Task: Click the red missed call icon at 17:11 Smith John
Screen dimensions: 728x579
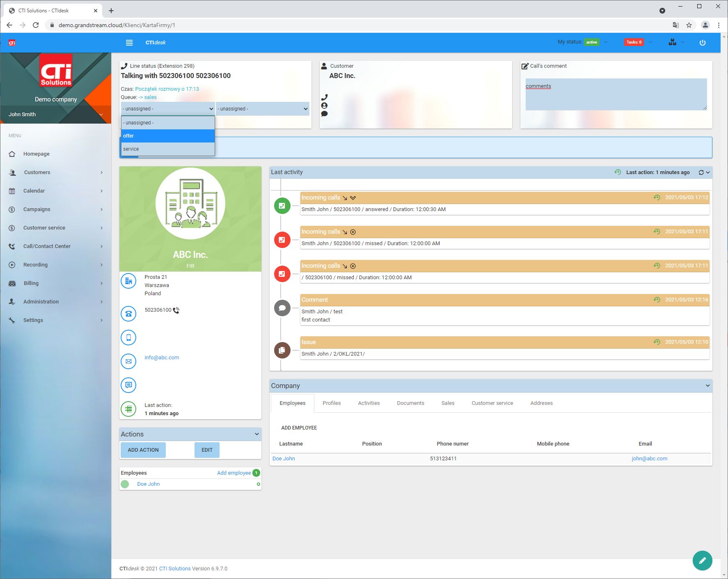Action: (282, 240)
